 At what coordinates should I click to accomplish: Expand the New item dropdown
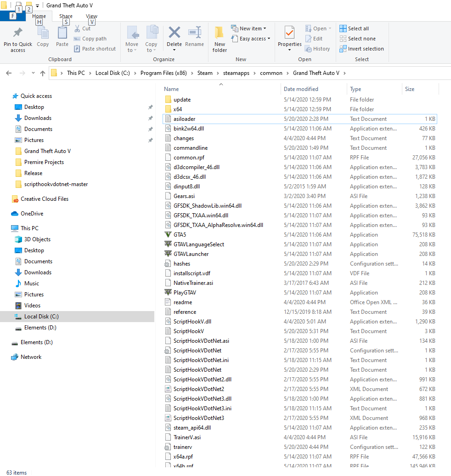click(251, 28)
